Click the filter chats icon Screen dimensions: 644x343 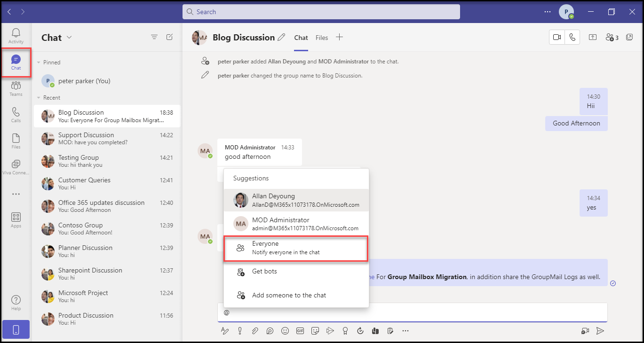(x=154, y=37)
